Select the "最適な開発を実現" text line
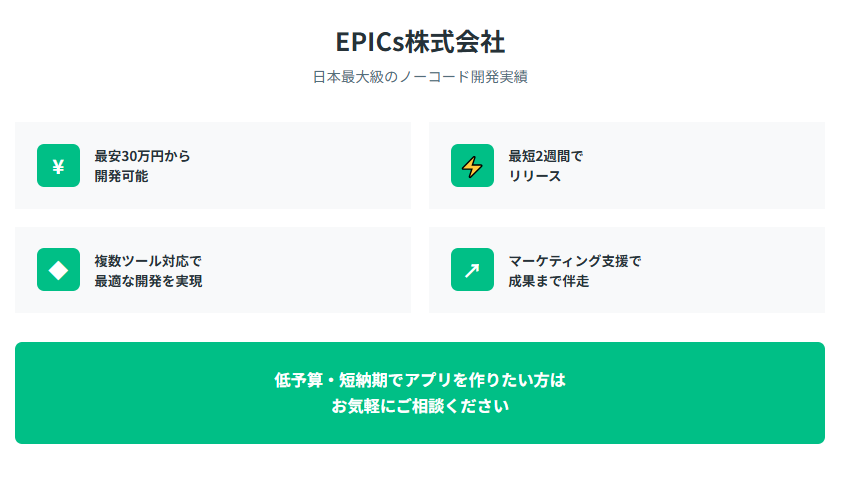The height and width of the screenshot is (500, 854). (x=148, y=281)
